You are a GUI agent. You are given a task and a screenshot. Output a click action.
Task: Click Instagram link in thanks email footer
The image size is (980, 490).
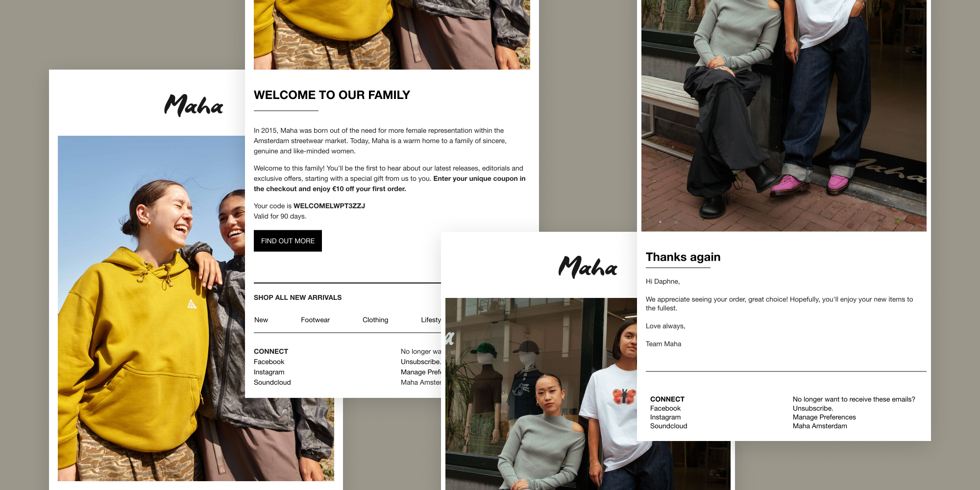pos(665,417)
